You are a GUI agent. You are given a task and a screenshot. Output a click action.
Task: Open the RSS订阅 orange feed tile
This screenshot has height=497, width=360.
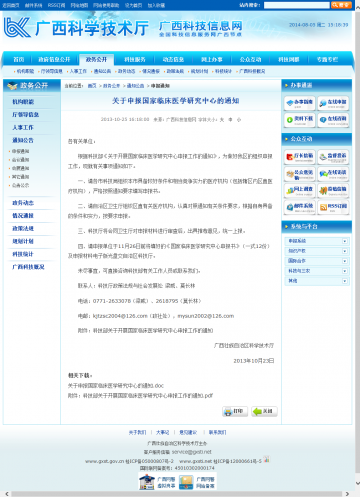[333, 207]
